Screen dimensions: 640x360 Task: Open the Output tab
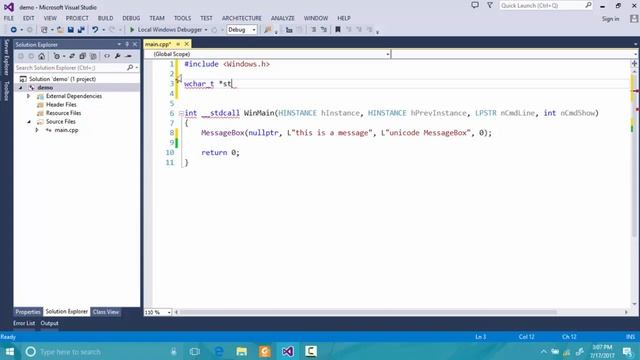49,323
